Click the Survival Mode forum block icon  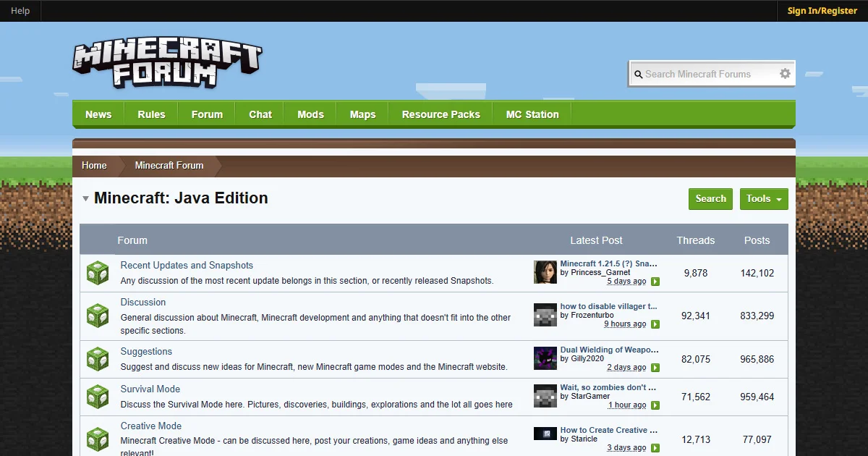(x=98, y=397)
